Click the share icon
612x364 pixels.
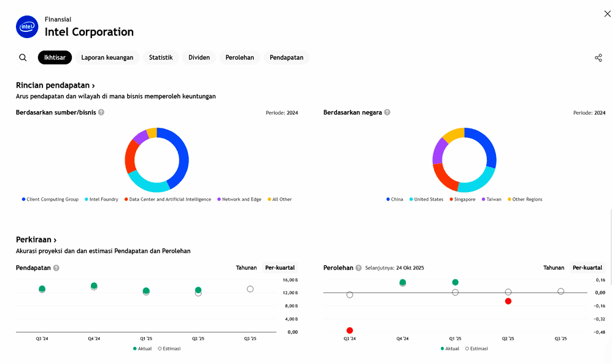pyautogui.click(x=598, y=58)
